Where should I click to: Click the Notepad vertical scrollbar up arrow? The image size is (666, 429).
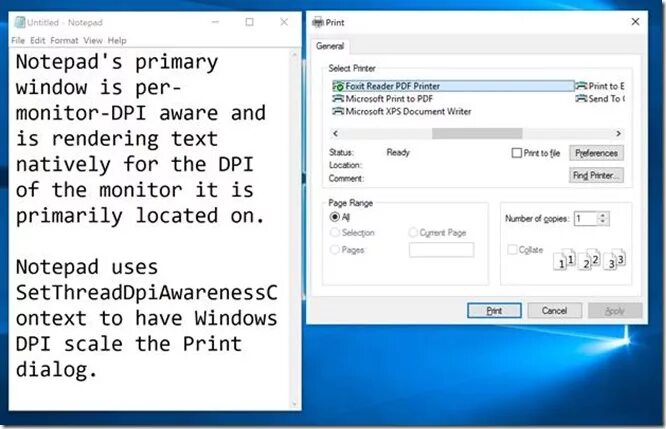click(294, 54)
